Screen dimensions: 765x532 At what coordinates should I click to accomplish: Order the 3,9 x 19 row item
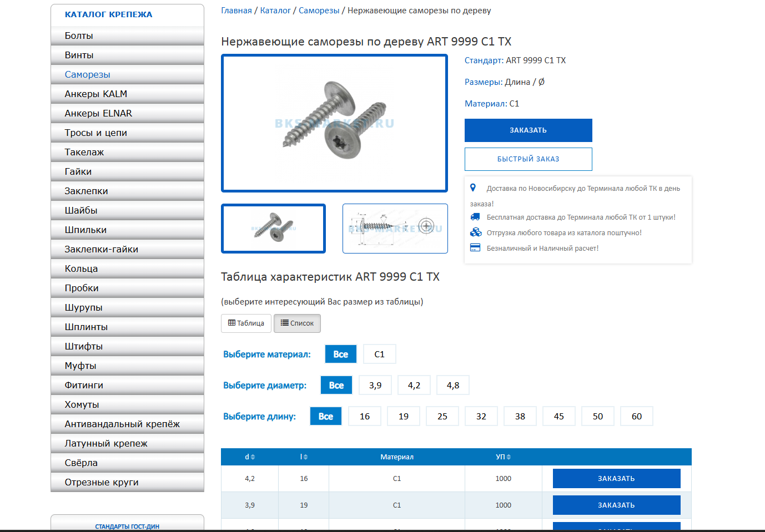617,505
